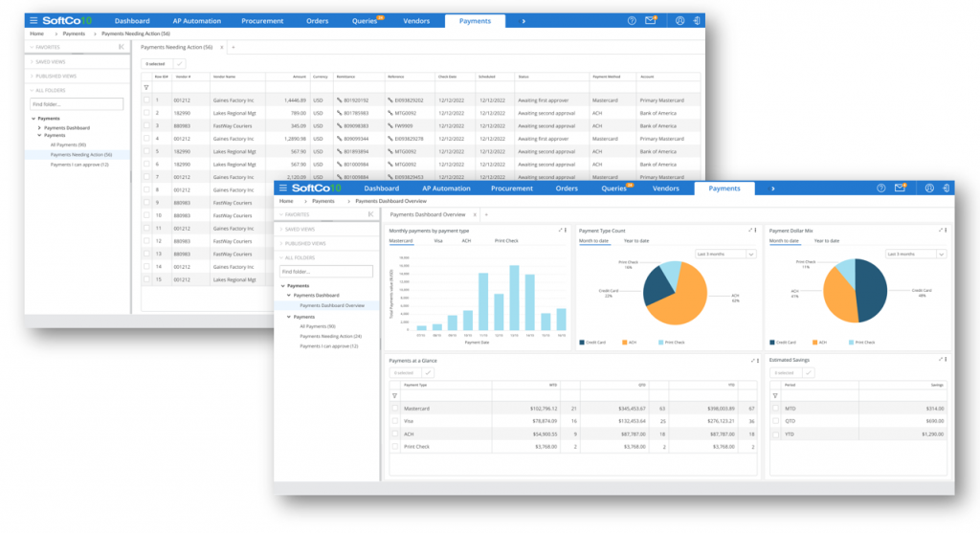Open Vendors tab in front window
This screenshot has height=533, width=980.
(666, 189)
